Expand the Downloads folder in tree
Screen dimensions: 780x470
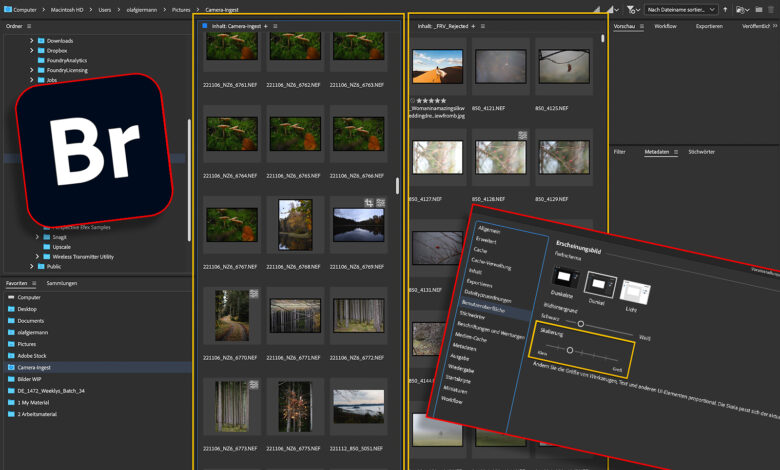click(x=32, y=41)
